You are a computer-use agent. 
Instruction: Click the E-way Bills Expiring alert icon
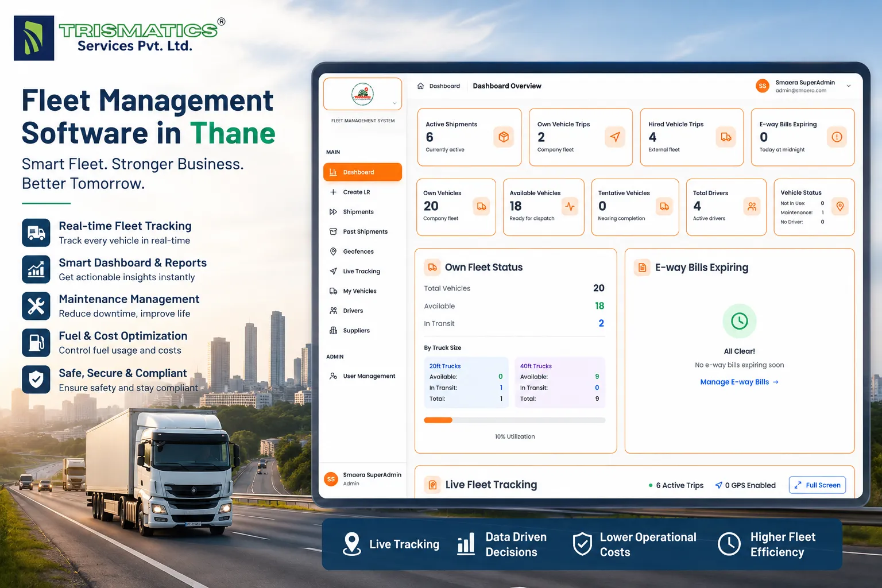pos(837,137)
